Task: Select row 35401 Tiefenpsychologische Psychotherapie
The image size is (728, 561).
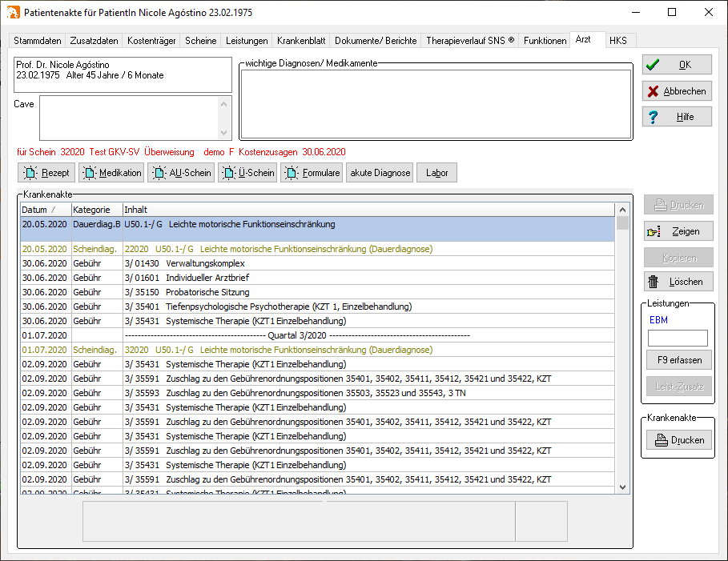Action: point(318,307)
